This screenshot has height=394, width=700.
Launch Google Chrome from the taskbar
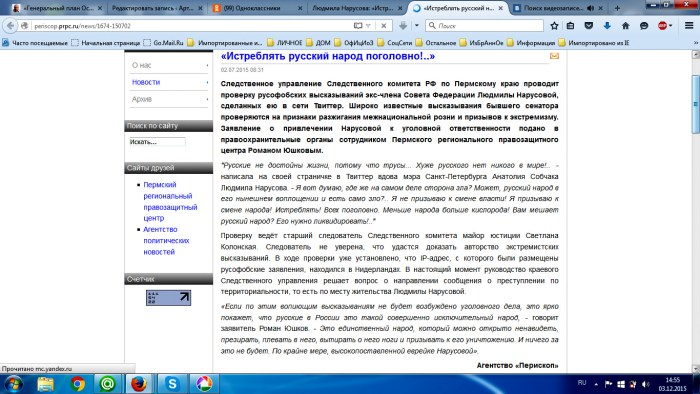tap(78, 384)
